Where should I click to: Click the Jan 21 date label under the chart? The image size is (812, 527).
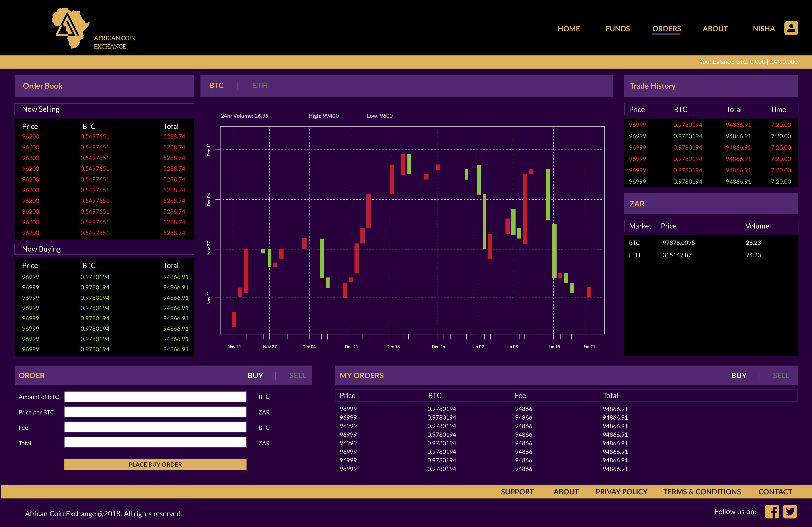[x=589, y=347]
